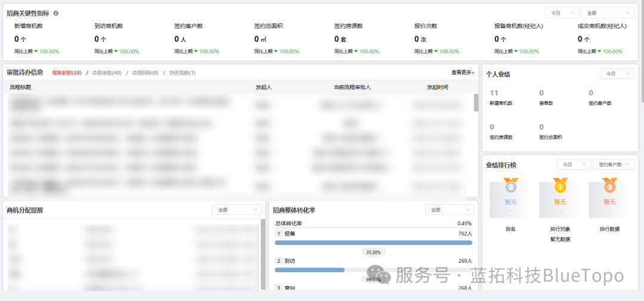
Task: Open the 签约客户数 dropdown in 业绩排行榜
Action: coord(614,164)
